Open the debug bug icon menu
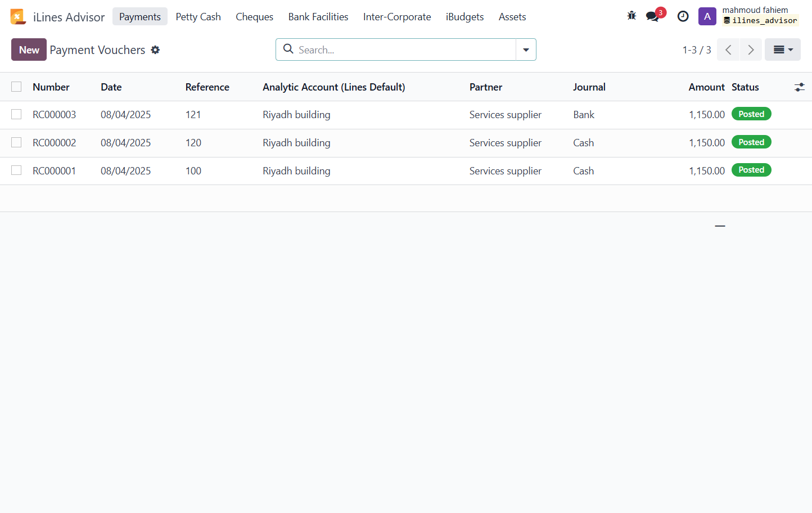This screenshot has width=812, height=513. [x=632, y=16]
